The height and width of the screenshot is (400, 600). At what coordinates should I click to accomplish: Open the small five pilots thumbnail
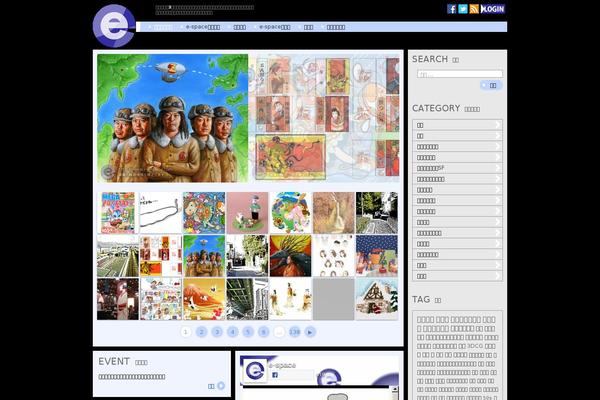pos(204,256)
